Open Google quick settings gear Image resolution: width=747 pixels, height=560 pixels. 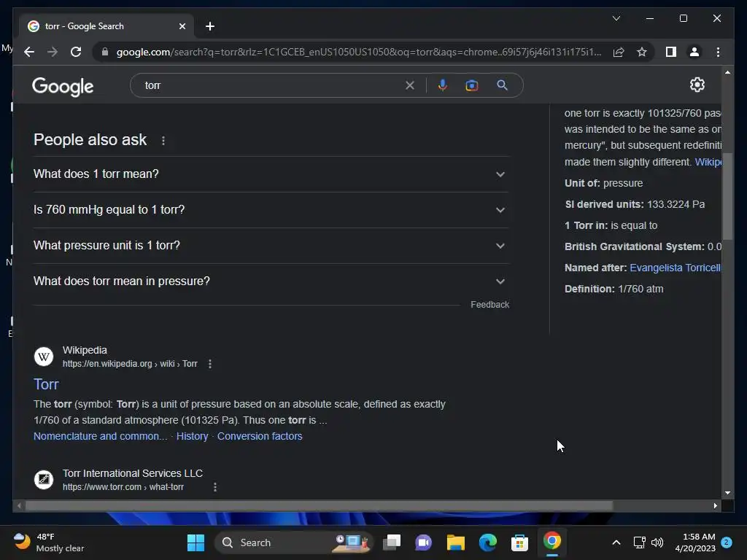(697, 85)
